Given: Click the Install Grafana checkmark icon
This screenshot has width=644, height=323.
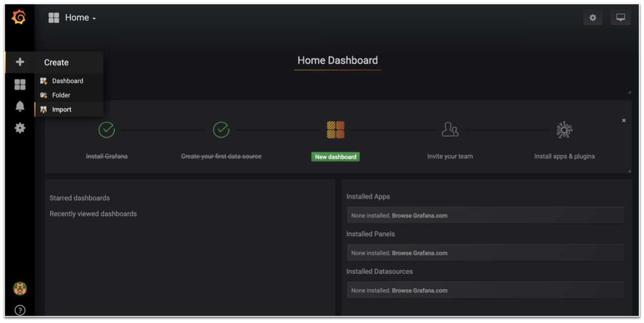Looking at the screenshot, I should coord(106,130).
